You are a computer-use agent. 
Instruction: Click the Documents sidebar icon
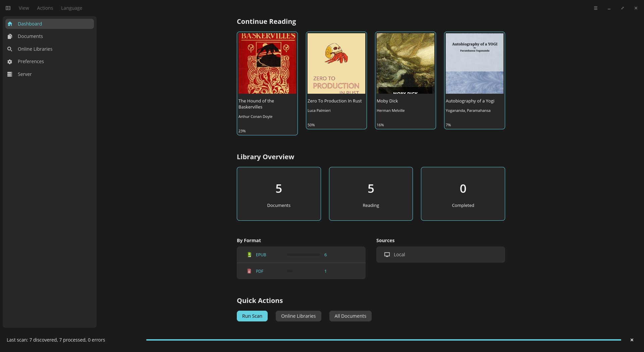tap(10, 36)
